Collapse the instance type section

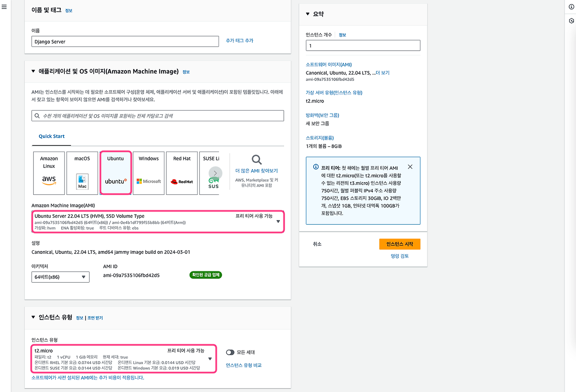tap(33, 317)
